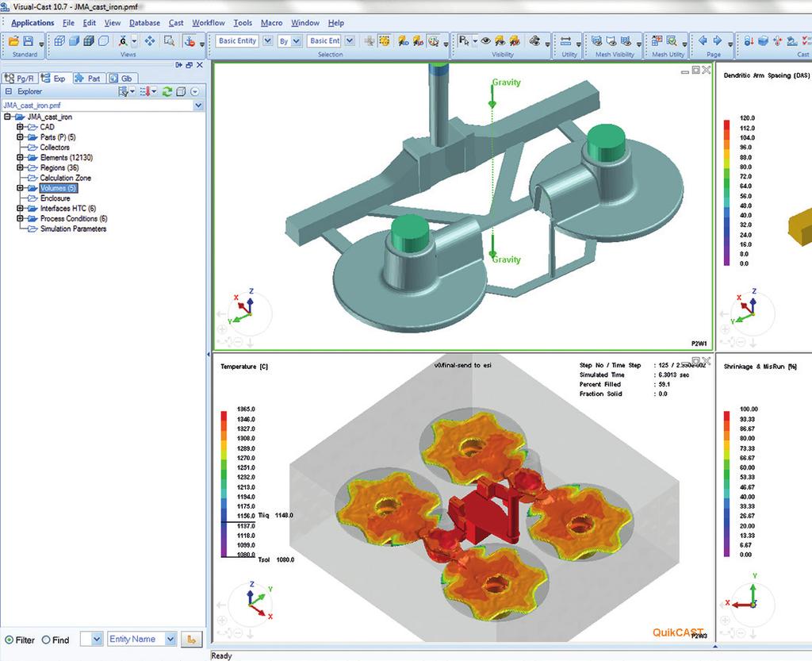Save the project with the floppy disk icon
The image size is (812, 661).
pyautogui.click(x=29, y=41)
